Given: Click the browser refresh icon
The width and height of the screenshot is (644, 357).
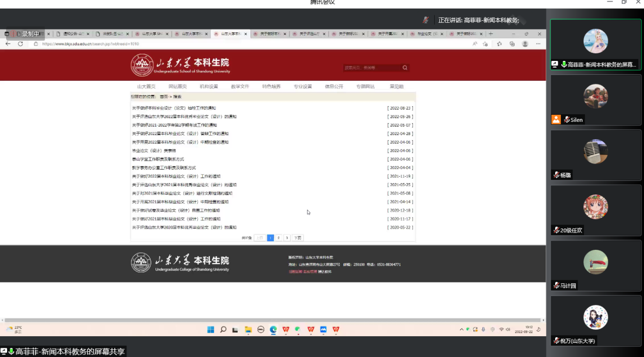Looking at the screenshot, I should (20, 44).
